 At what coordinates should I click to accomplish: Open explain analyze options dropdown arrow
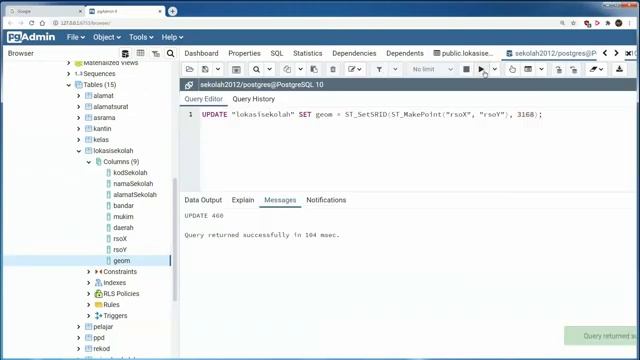541,69
